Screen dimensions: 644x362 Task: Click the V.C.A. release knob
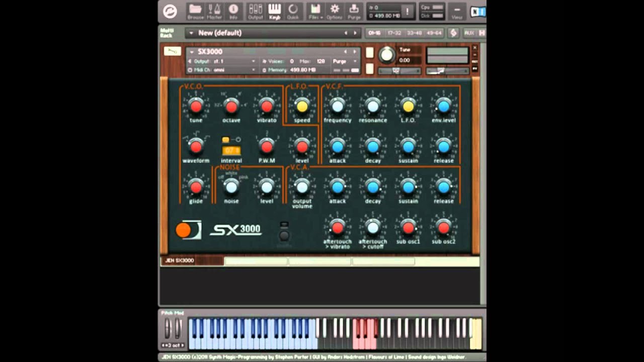point(443,187)
